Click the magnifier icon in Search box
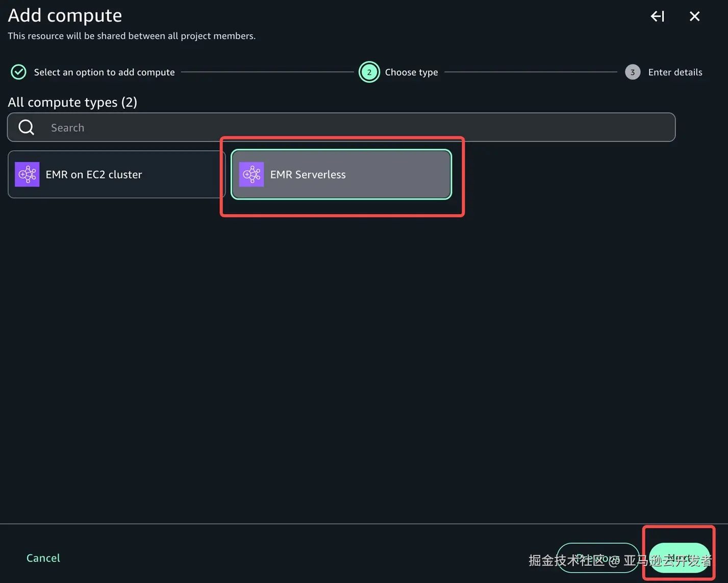The image size is (728, 583). tap(27, 127)
